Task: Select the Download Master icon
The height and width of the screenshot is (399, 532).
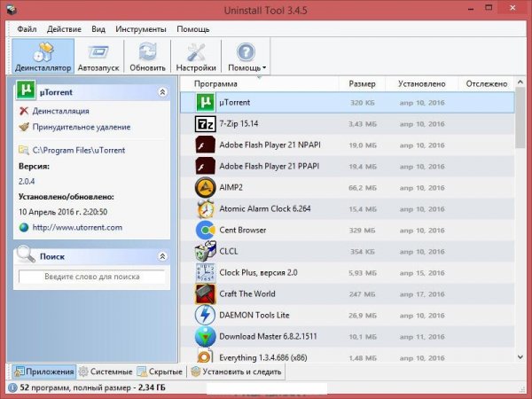Action: point(206,336)
